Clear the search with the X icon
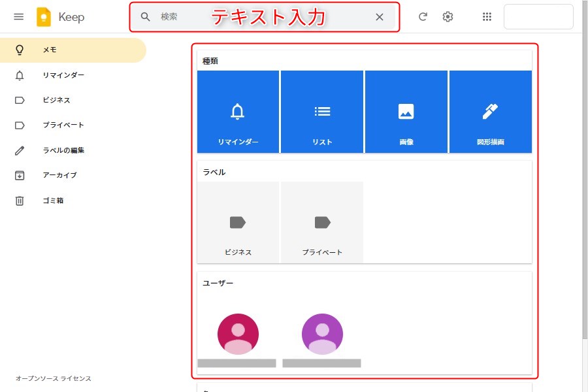The height and width of the screenshot is (392, 588). point(380,17)
